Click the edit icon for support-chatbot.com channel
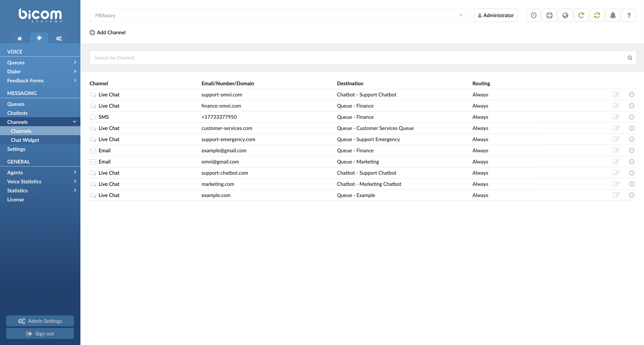 pyautogui.click(x=616, y=172)
